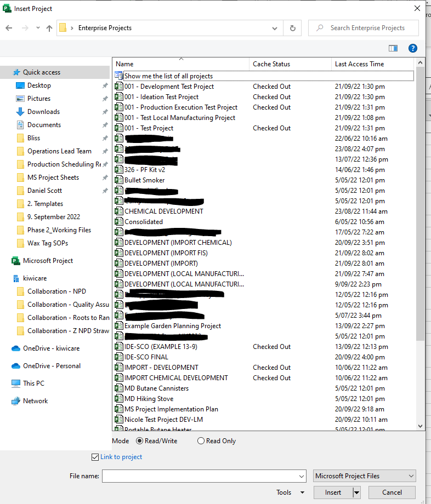
Task: Select Network in navigation pane
Action: (36, 401)
